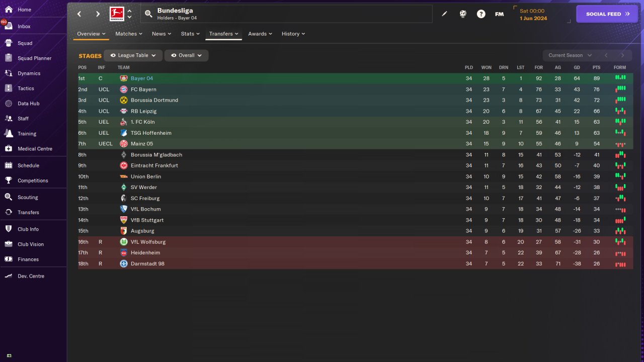Go back with left arrow
The height and width of the screenshot is (362, 644).
tap(79, 14)
